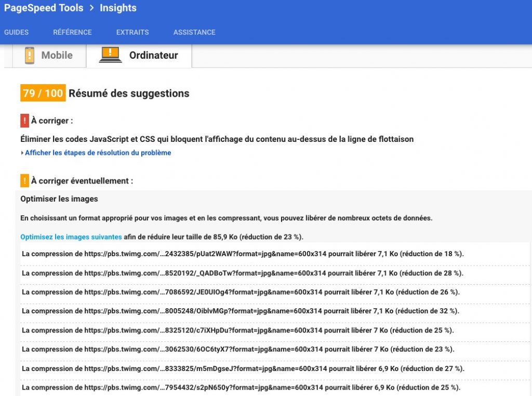Select the _QADBoTw image compression entry
Image resolution: width=532 pixels, height=396 pixels.
[242, 273]
